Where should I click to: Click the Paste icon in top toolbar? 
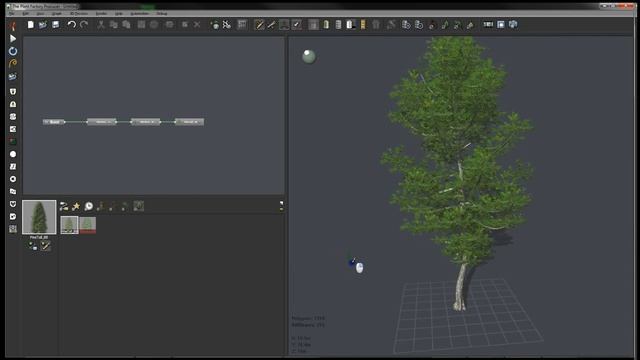(126, 25)
